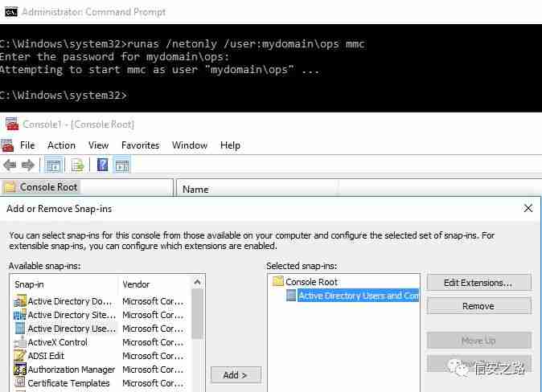Open Help via blue question mark icon

tap(102, 165)
